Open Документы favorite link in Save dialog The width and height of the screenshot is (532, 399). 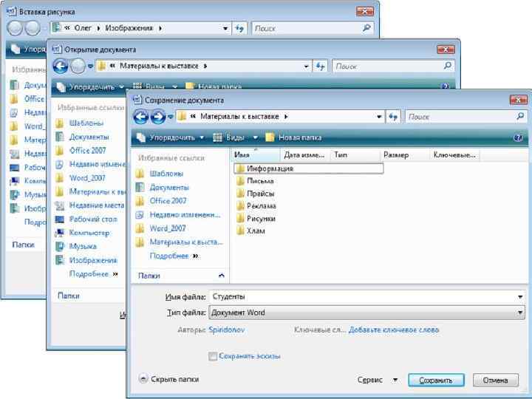coord(169,187)
